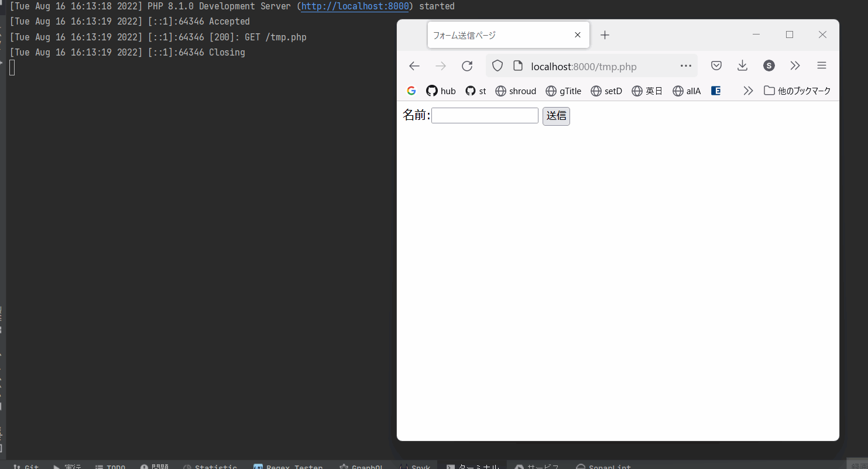This screenshot has height=469, width=868.
Task: Click the browser back arrow
Action: 414,66
